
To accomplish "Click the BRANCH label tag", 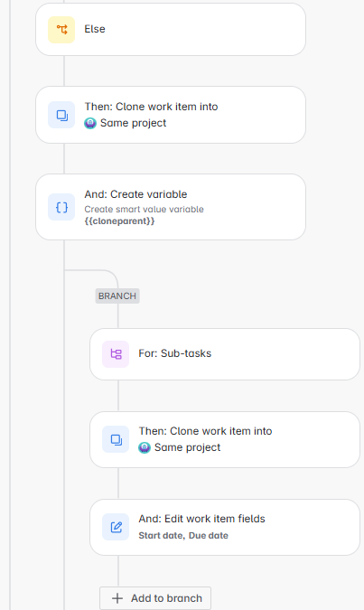I will (117, 296).
